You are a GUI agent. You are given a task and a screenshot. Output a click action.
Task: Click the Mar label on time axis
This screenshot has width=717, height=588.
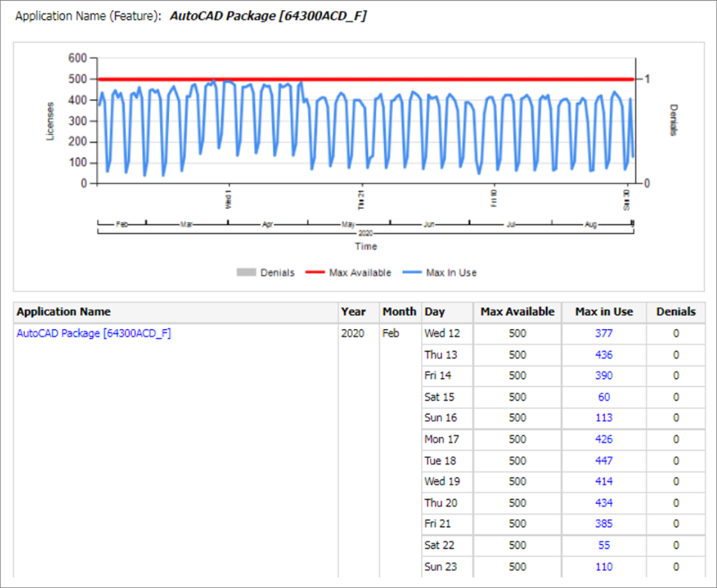186,224
